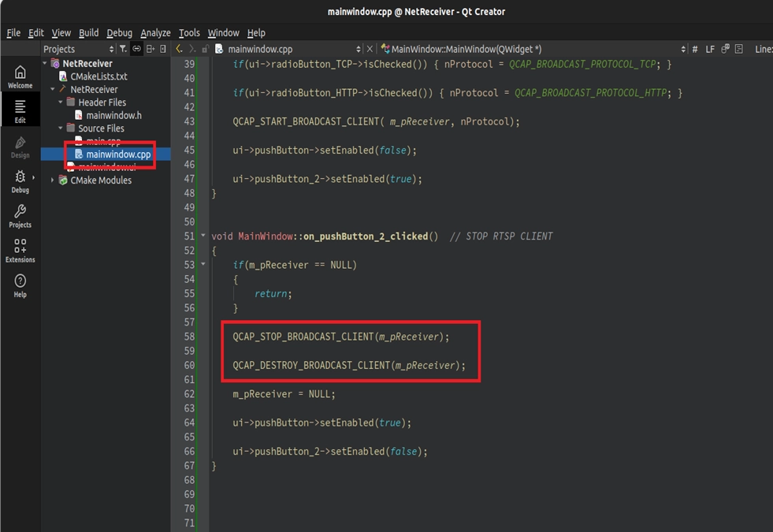Click the STOP RTSP CLIENT comment
The image size is (773, 532).
coord(501,236)
